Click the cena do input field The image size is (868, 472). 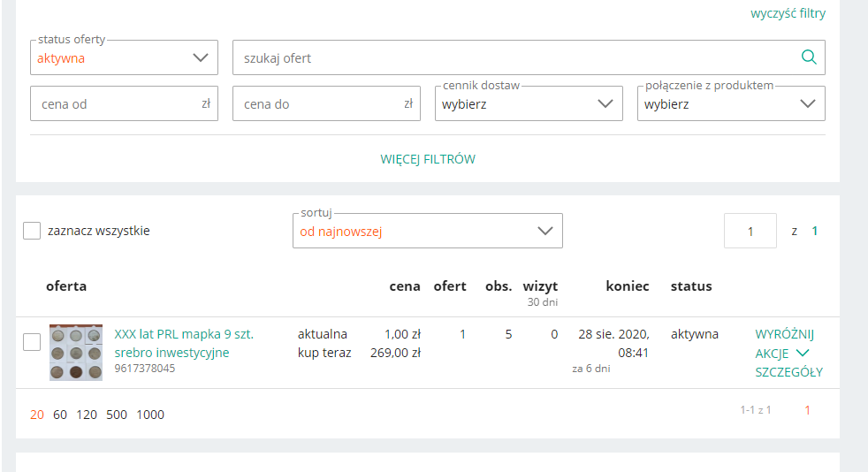(x=327, y=103)
